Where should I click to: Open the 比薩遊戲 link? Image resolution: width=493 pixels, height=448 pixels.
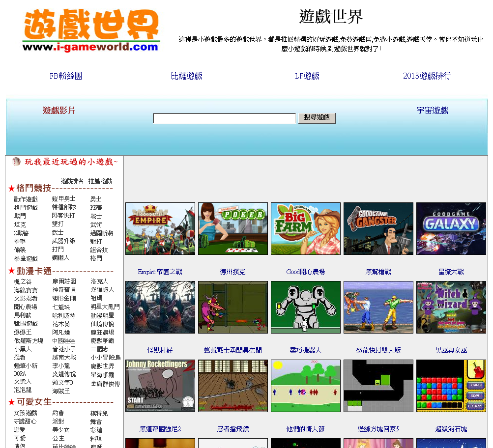186,76
